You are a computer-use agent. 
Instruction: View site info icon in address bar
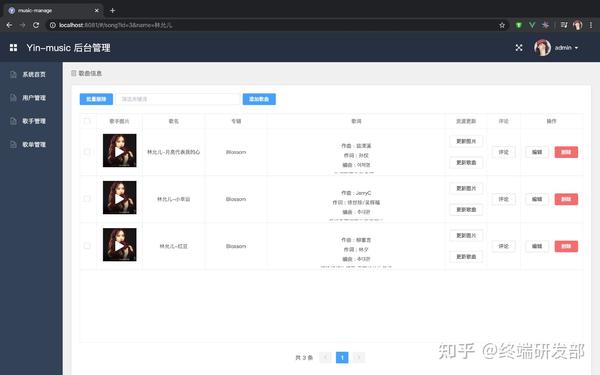click(52, 25)
